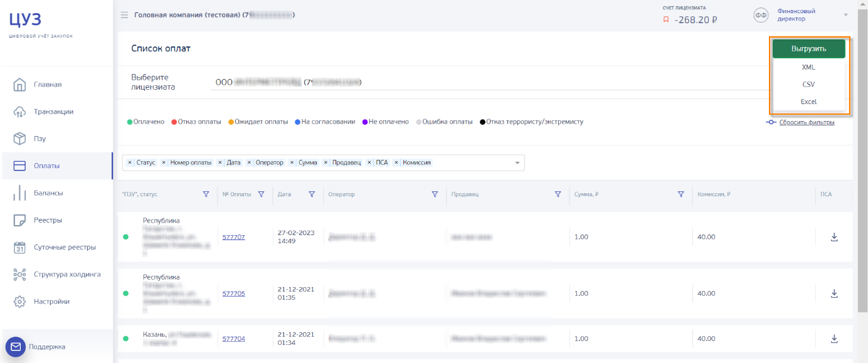Image resolution: width=868 pixels, height=363 pixels.
Task: Click filter icon in Продавец column
Action: point(558,194)
